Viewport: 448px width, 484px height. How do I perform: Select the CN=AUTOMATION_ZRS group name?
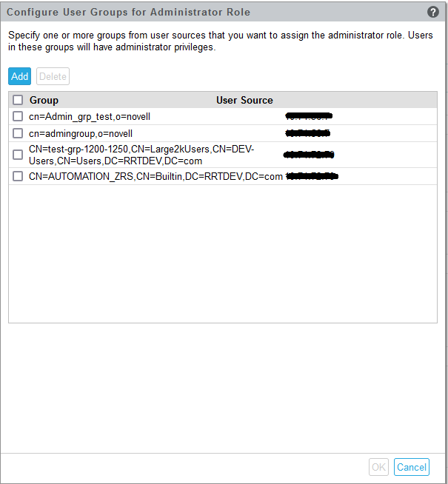point(156,176)
